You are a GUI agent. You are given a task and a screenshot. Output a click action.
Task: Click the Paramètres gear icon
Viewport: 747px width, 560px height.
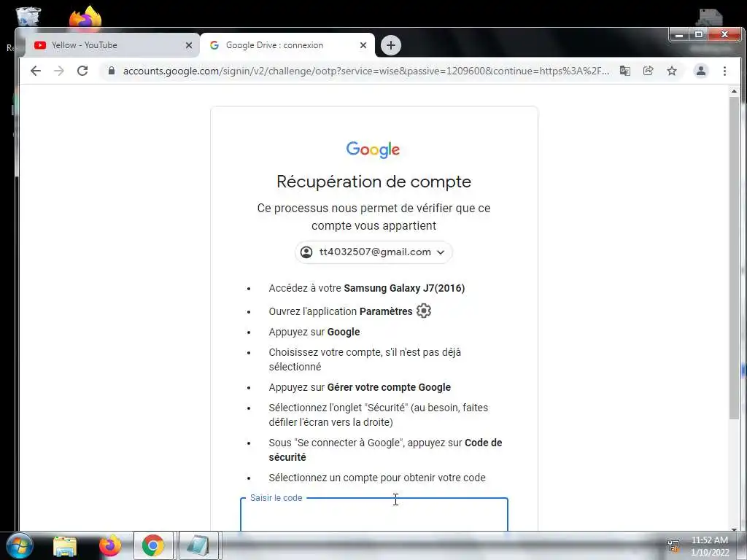[x=424, y=311]
